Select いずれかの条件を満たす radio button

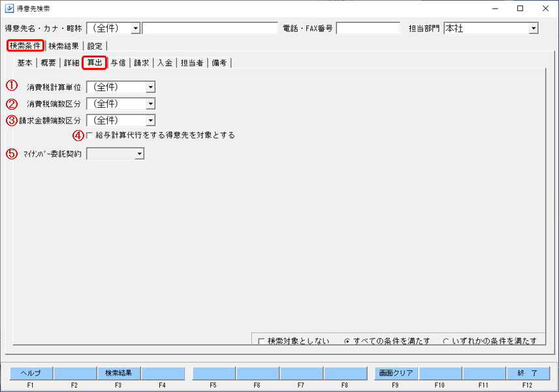[445, 341]
